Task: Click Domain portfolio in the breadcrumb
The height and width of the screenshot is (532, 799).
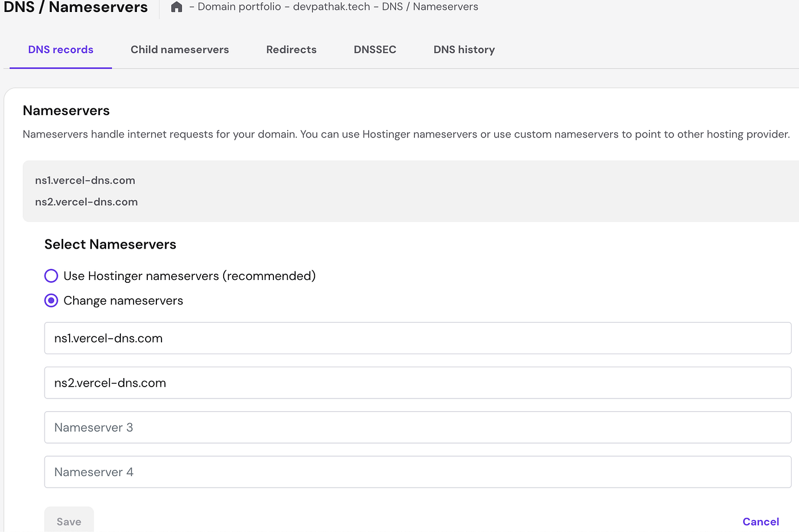Action: 239,7
